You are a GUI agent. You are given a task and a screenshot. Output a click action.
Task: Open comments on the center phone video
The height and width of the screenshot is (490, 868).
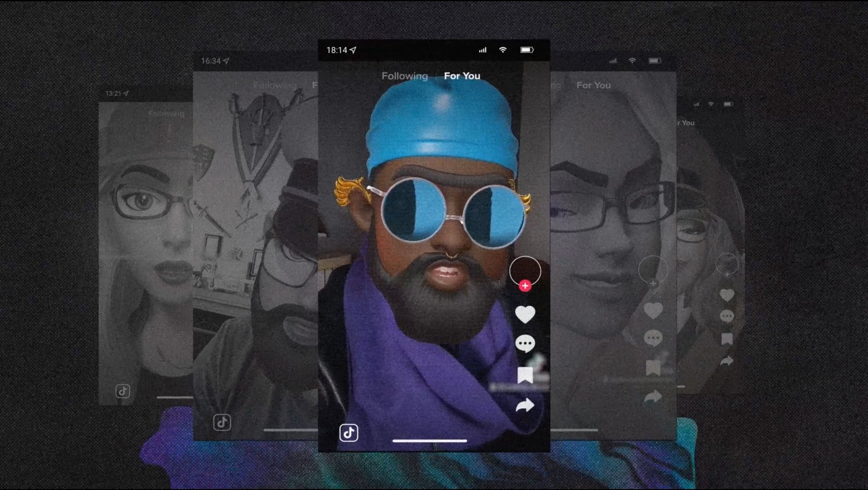click(x=525, y=344)
